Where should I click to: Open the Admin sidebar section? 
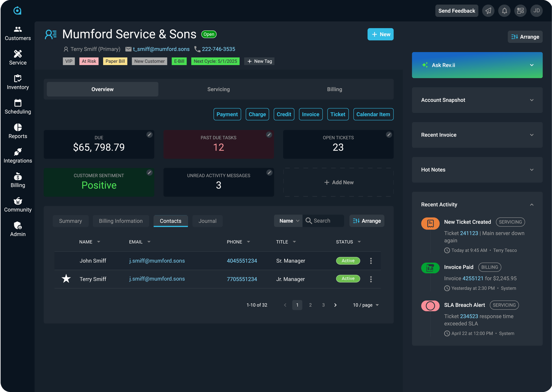pos(18,229)
